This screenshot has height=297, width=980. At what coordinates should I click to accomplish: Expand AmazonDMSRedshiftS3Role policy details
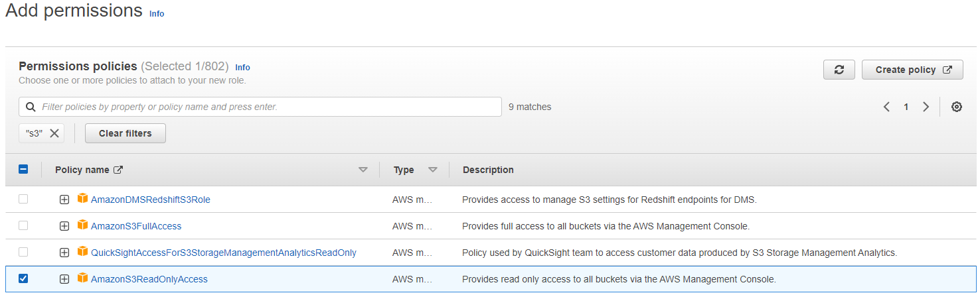click(x=64, y=200)
